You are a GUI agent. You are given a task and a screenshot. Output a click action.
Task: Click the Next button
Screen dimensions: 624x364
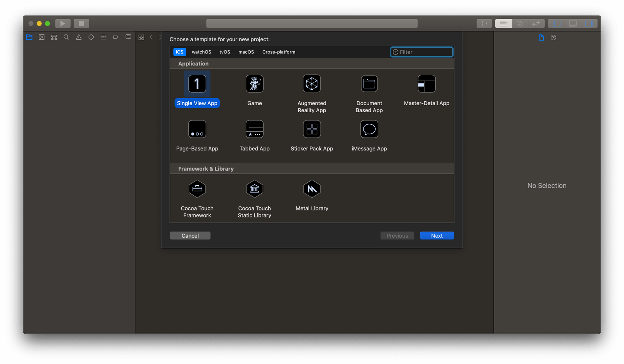[x=436, y=235]
